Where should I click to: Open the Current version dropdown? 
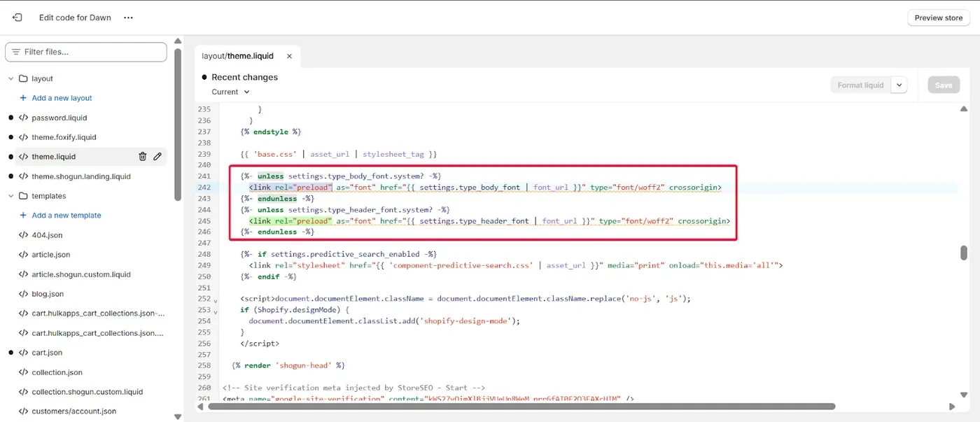[230, 92]
